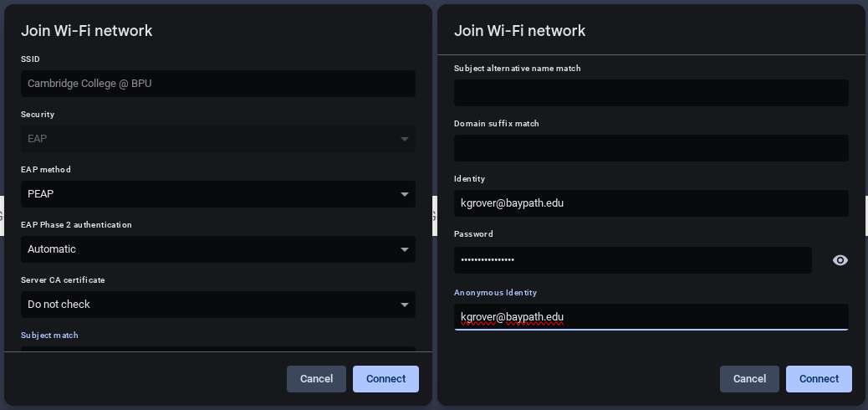The width and height of the screenshot is (868, 410).
Task: Show password using the eye icon
Action: pyautogui.click(x=840, y=260)
